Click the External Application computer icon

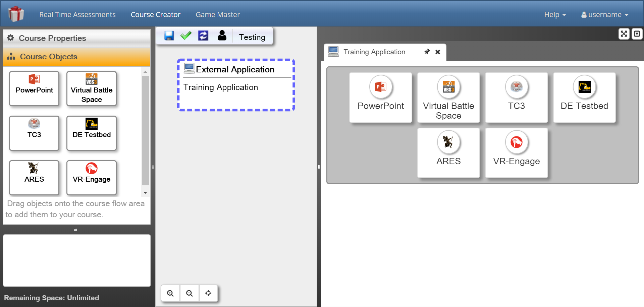click(189, 68)
